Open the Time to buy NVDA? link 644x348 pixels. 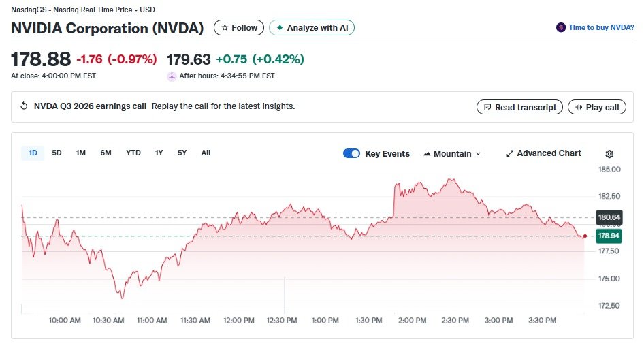point(601,27)
